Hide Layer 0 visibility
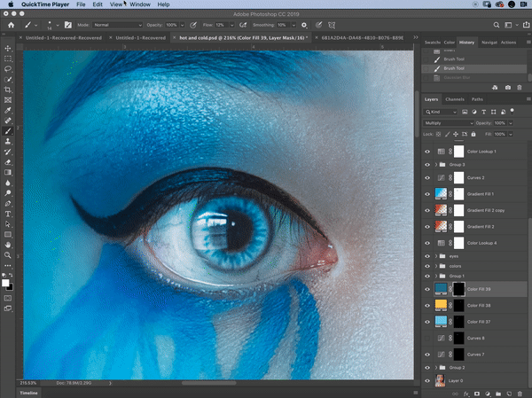The height and width of the screenshot is (398, 532). coord(427,380)
